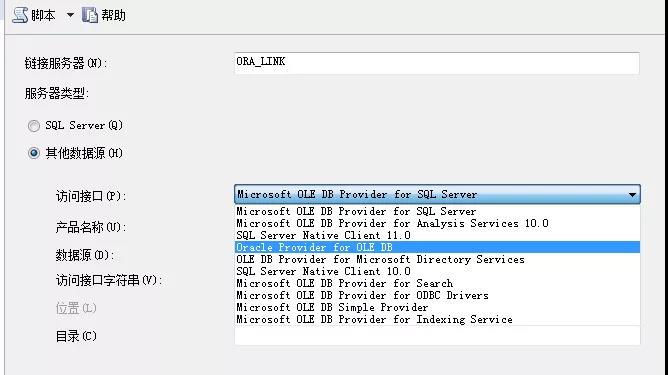668x375 pixels.
Task: Click the 目录 input field
Action: [x=437, y=336]
